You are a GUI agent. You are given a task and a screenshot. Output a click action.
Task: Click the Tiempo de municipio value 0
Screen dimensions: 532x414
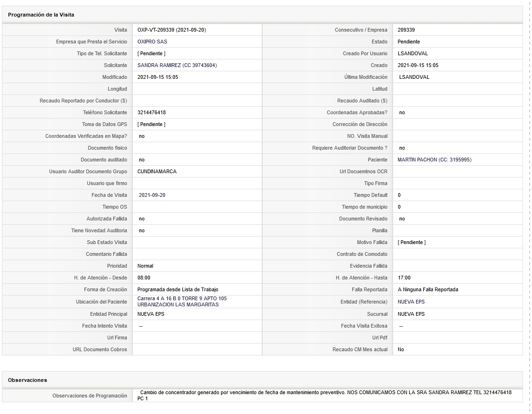click(399, 207)
